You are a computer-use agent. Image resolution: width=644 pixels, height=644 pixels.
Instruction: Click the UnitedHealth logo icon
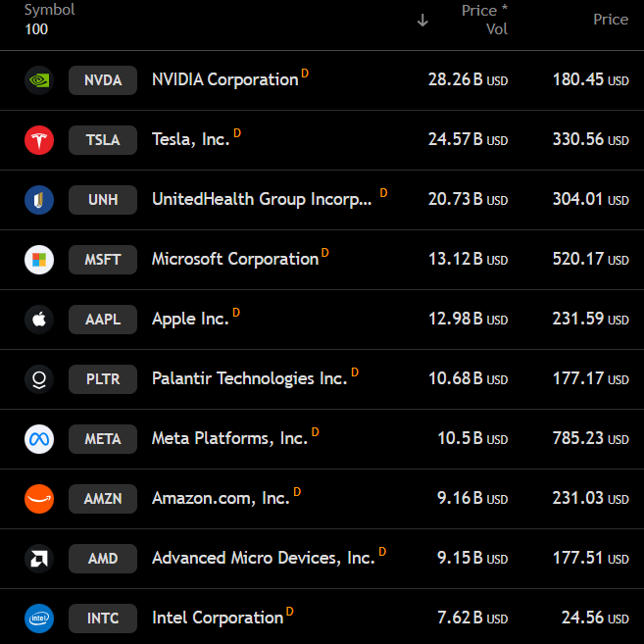(39, 200)
